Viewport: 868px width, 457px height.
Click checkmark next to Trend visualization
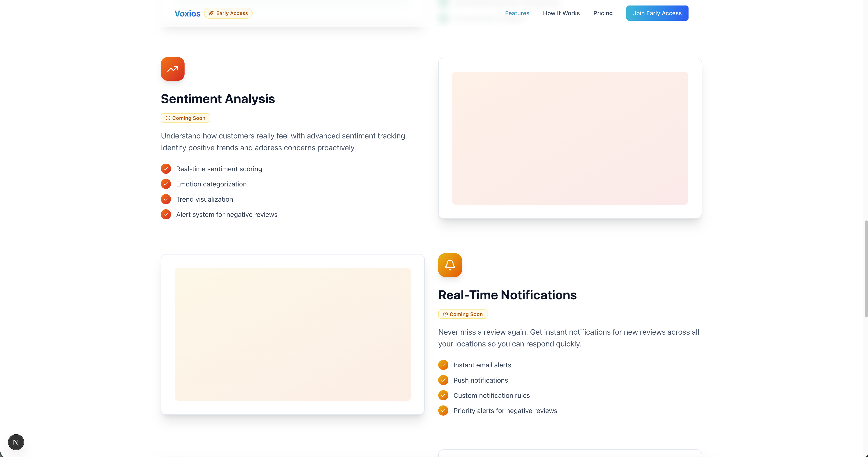pyautogui.click(x=166, y=199)
